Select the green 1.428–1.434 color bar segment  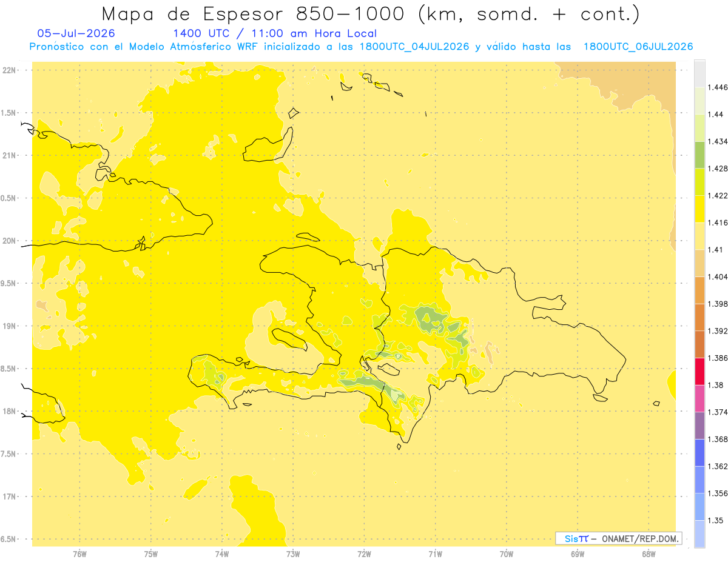point(699,155)
